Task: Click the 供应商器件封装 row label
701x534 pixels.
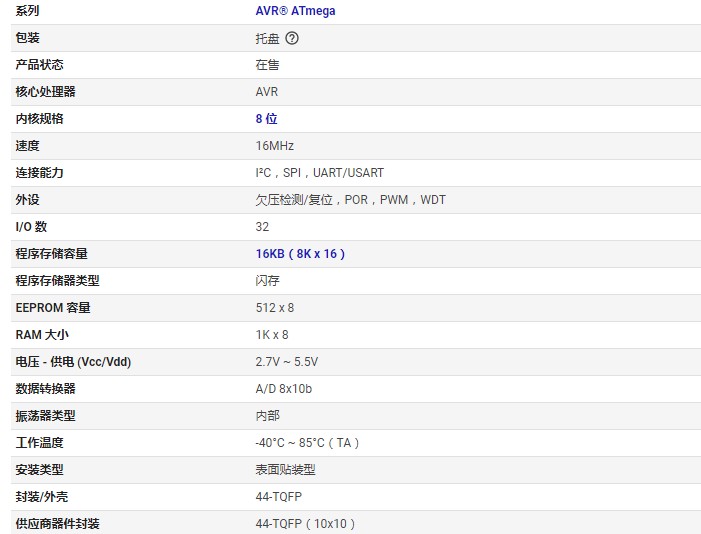Action: (57, 524)
